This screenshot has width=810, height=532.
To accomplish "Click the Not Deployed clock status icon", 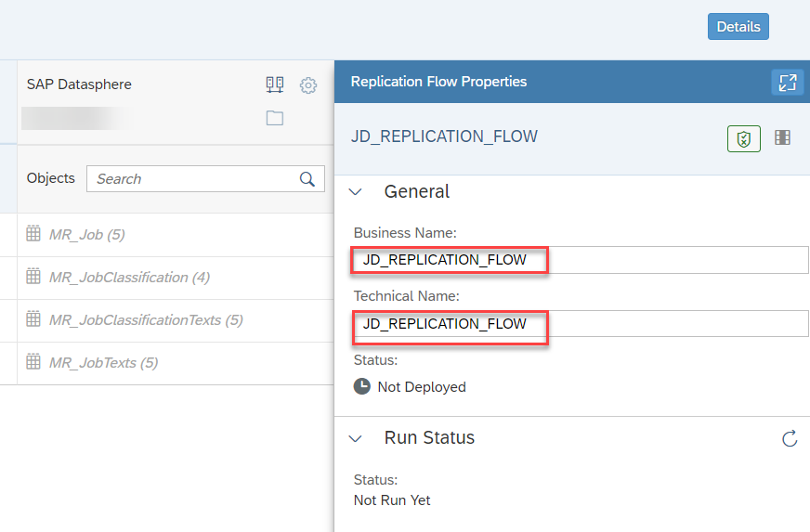I will pos(362,386).
